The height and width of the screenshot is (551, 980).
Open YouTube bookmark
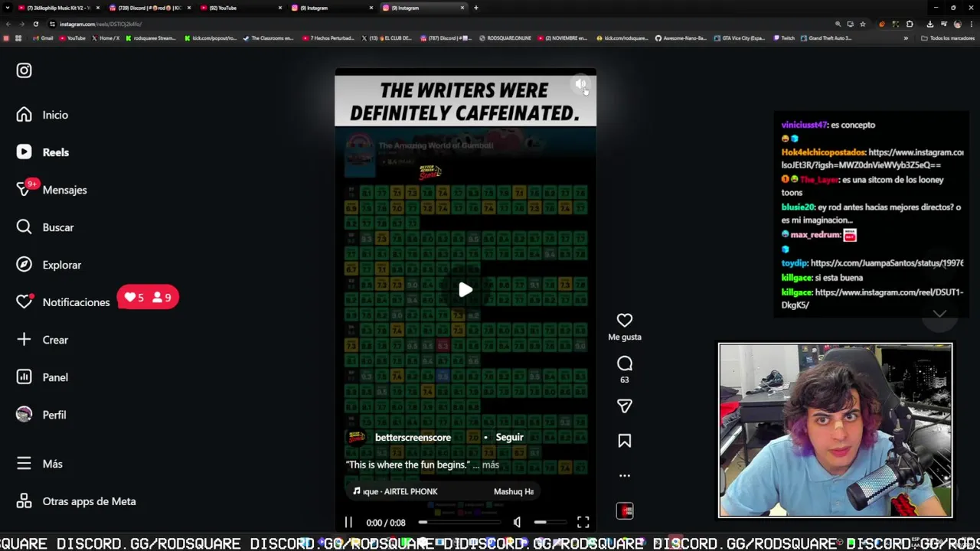click(72, 38)
